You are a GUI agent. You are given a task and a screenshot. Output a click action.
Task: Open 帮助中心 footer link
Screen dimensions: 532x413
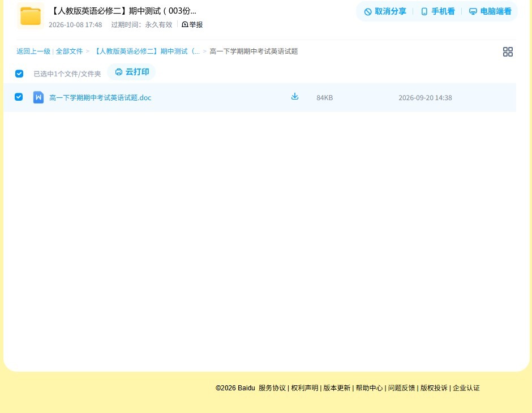369,388
